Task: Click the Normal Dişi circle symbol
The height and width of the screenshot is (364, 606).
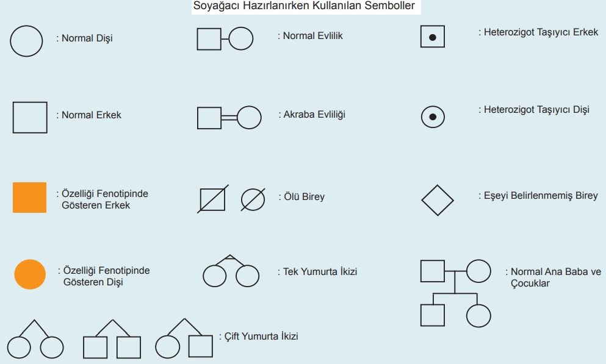Action: (x=26, y=41)
